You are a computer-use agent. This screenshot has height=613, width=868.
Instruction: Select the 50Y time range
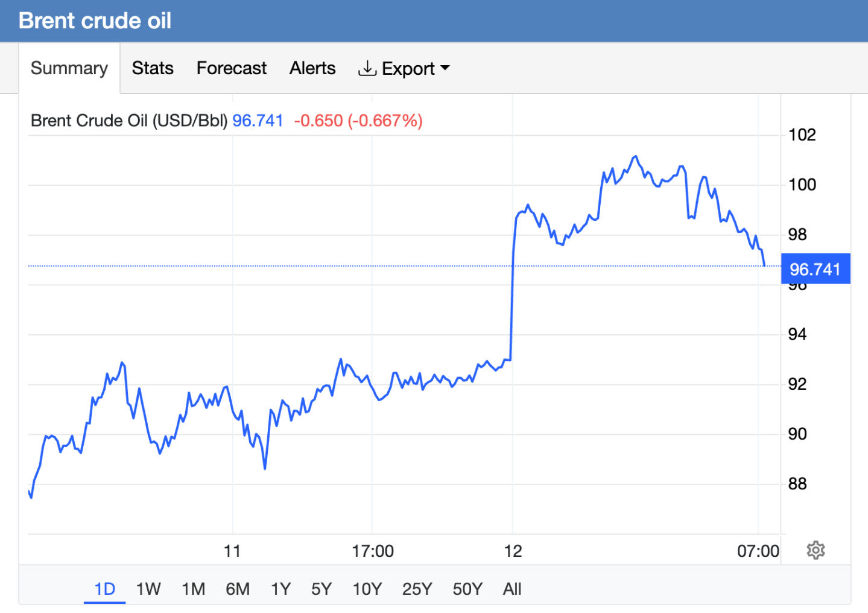(467, 589)
